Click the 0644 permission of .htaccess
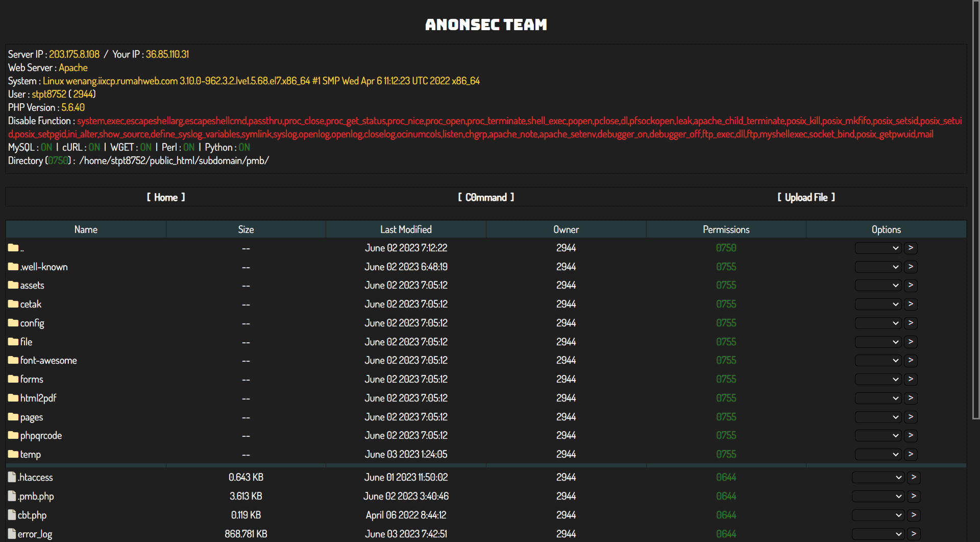 pyautogui.click(x=726, y=477)
